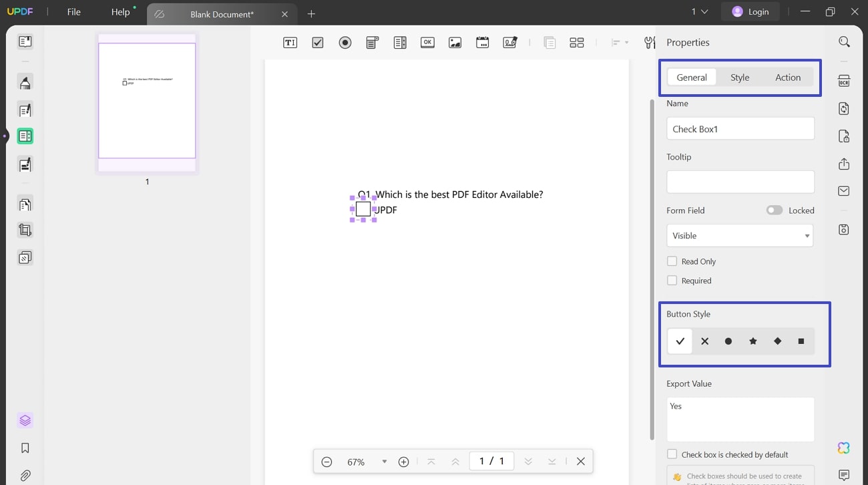The height and width of the screenshot is (485, 868).
Task: Check 'Check box is checked by default'
Action: (x=672, y=454)
